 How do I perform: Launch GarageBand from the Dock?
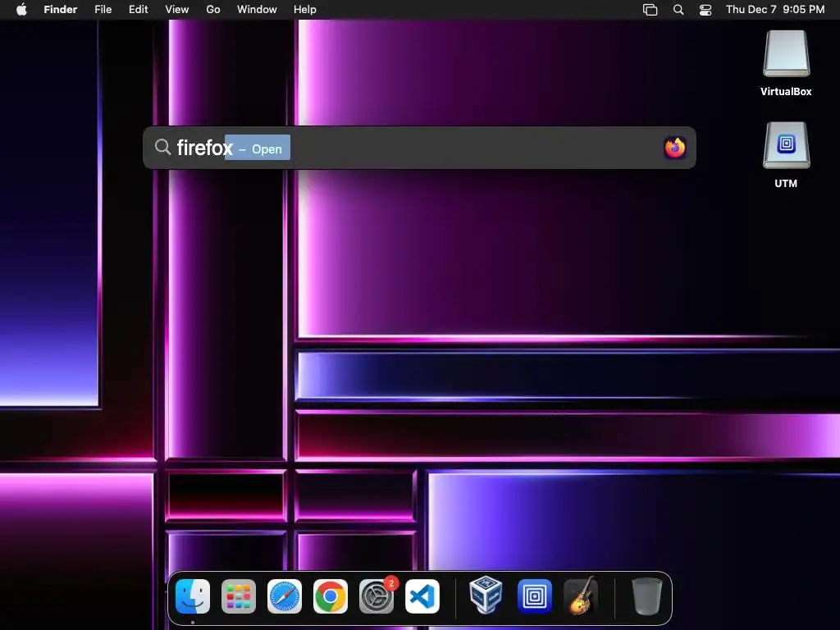click(x=582, y=596)
